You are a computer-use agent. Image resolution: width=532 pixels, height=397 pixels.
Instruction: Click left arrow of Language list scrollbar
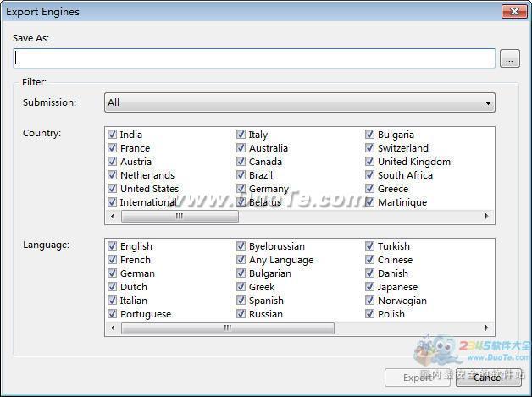[x=113, y=328]
